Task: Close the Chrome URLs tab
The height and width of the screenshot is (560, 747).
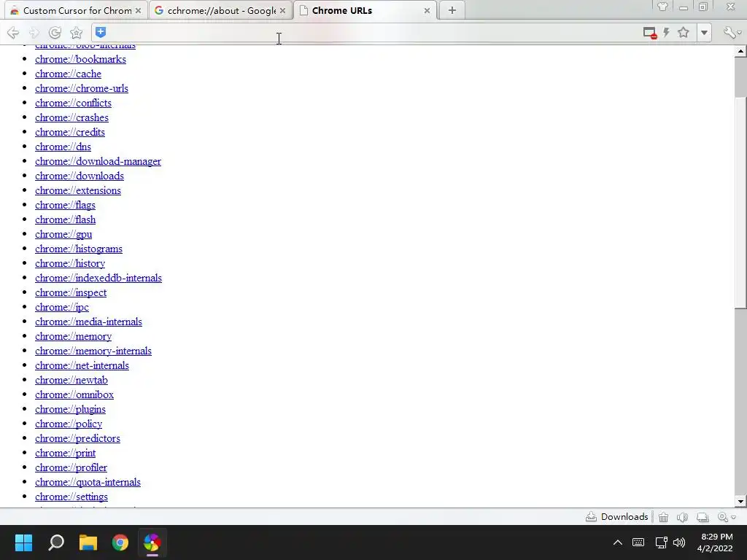Action: (x=427, y=10)
